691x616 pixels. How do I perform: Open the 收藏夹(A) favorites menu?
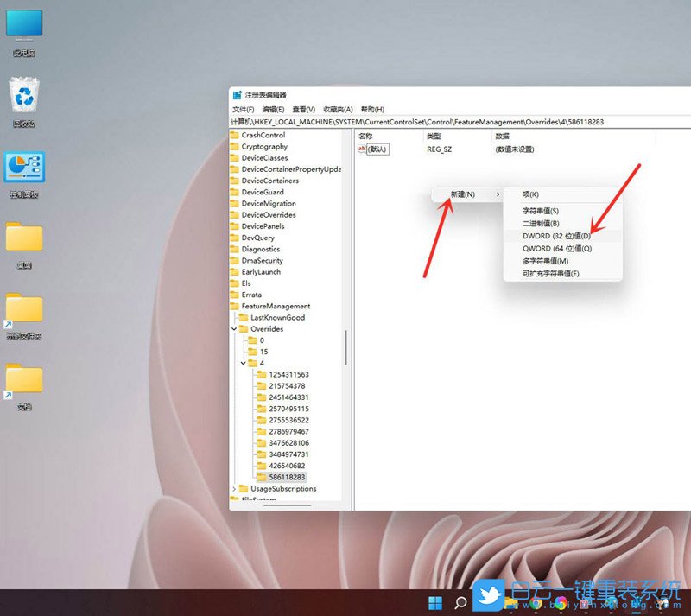pyautogui.click(x=338, y=110)
